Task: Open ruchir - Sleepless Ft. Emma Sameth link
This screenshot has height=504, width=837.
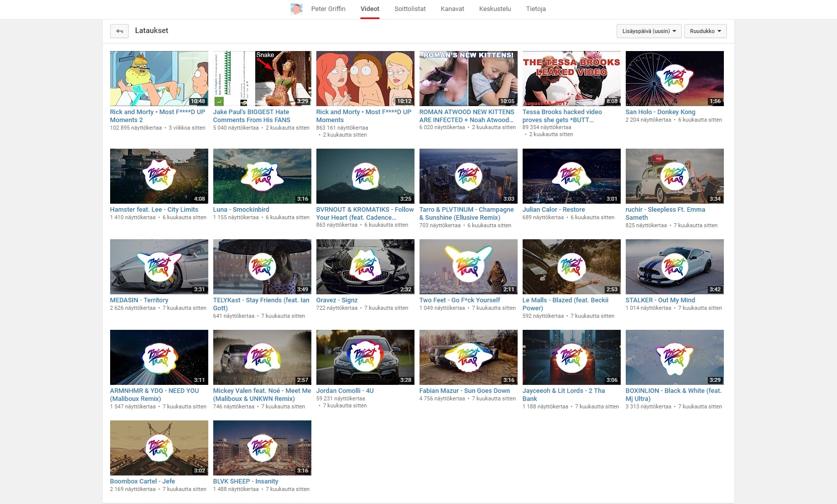Action: coord(665,214)
